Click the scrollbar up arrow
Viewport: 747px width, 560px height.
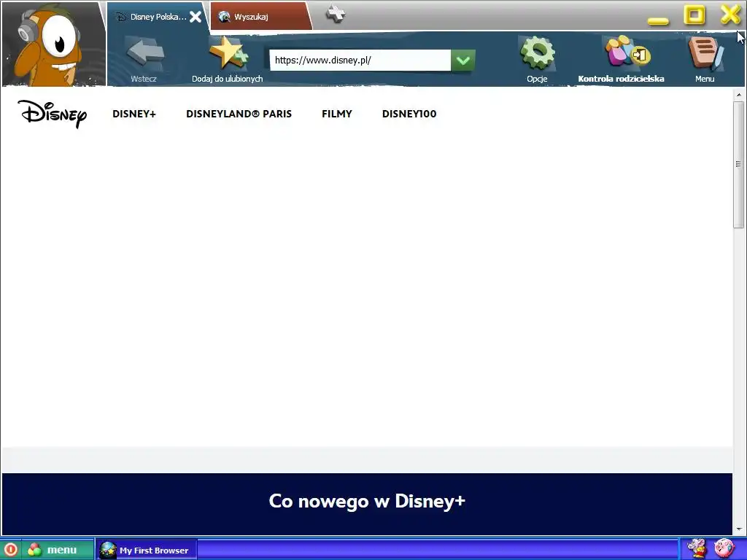point(738,96)
